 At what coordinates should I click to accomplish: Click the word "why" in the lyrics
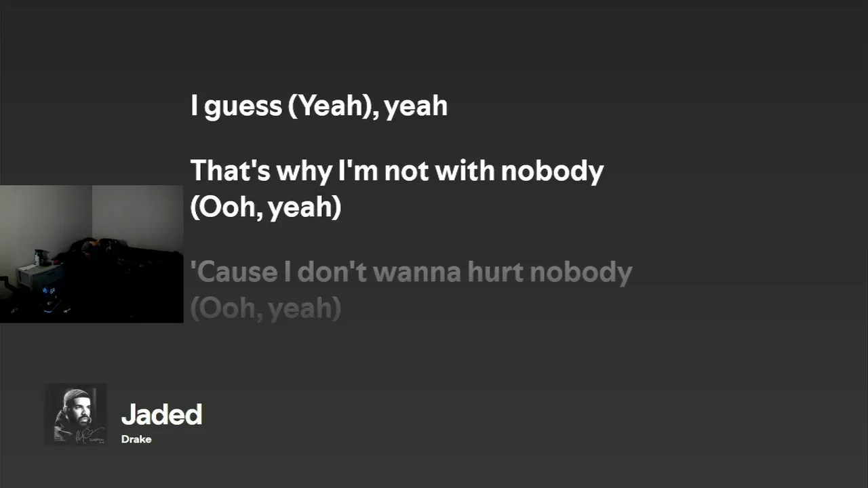coord(304,172)
